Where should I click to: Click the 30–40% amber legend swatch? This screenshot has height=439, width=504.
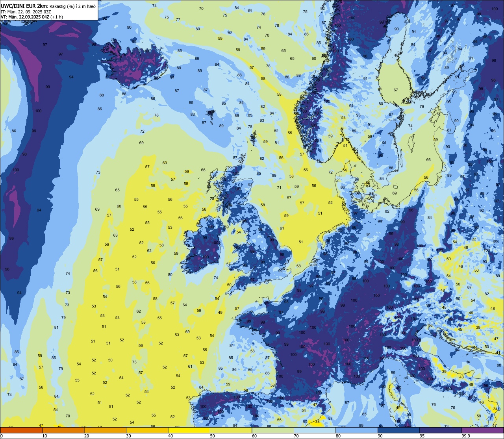pos(147,430)
